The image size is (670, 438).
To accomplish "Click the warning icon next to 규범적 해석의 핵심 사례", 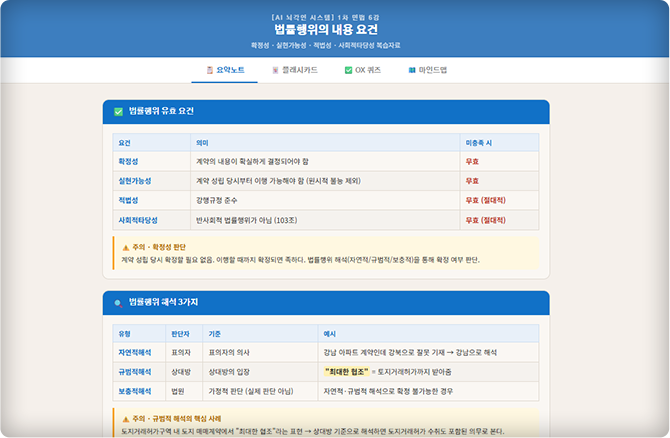I will (126, 419).
